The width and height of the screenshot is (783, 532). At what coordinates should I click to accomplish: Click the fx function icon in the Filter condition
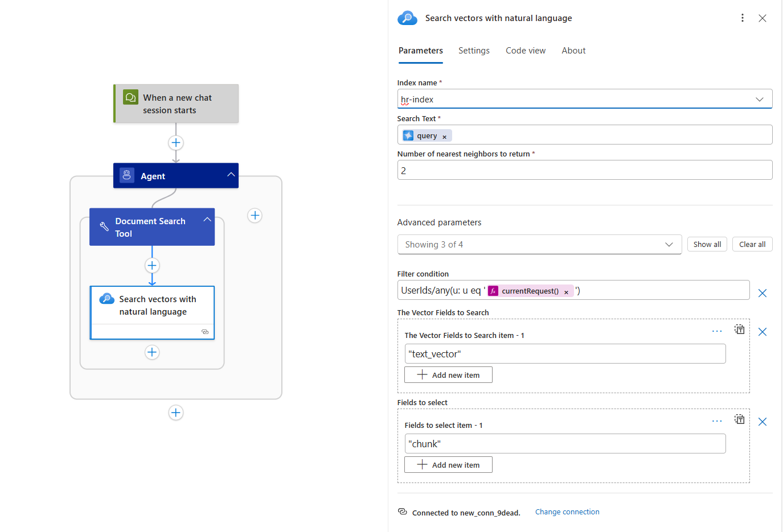(x=493, y=290)
